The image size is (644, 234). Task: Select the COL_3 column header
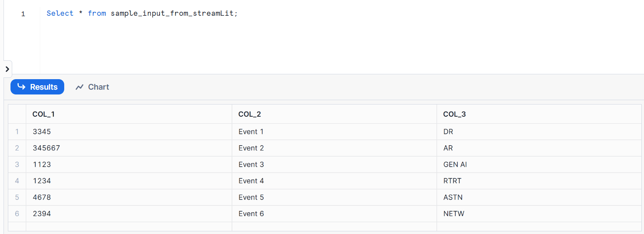454,114
